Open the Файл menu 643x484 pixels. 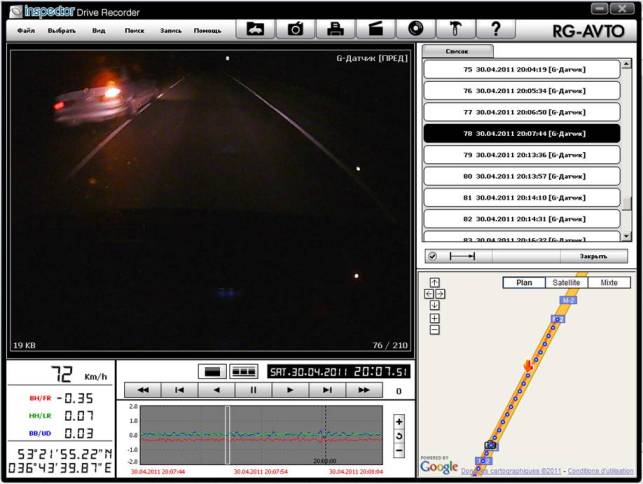[x=26, y=31]
